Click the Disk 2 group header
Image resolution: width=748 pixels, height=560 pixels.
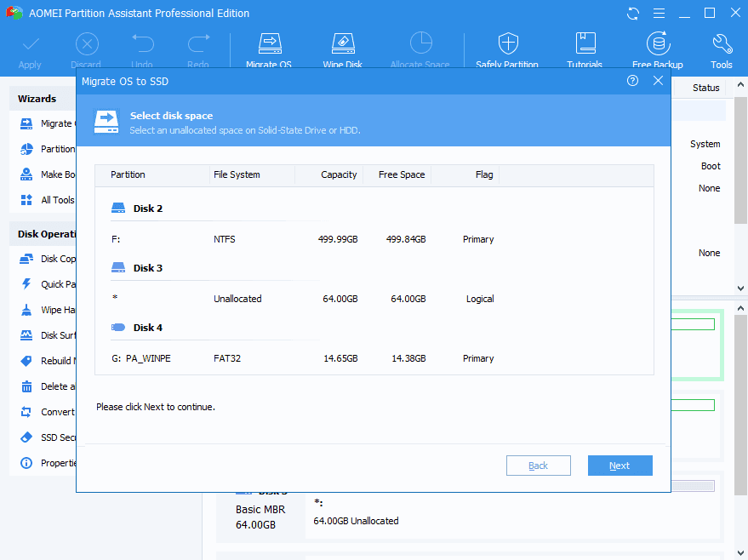pyautogui.click(x=137, y=209)
